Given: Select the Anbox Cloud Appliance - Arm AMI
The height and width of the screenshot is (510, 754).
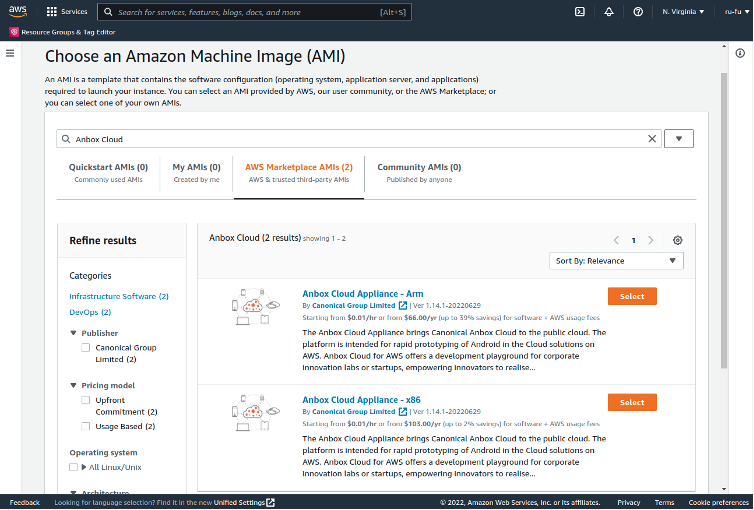Looking at the screenshot, I should [x=632, y=296].
